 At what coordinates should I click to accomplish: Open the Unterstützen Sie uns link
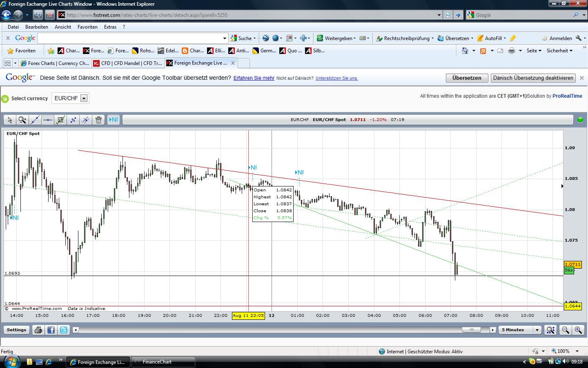pos(337,78)
